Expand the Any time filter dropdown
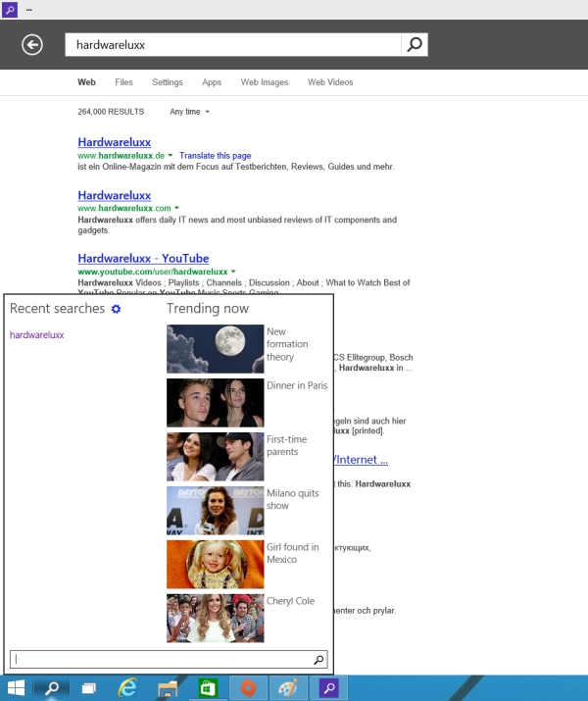 click(189, 112)
